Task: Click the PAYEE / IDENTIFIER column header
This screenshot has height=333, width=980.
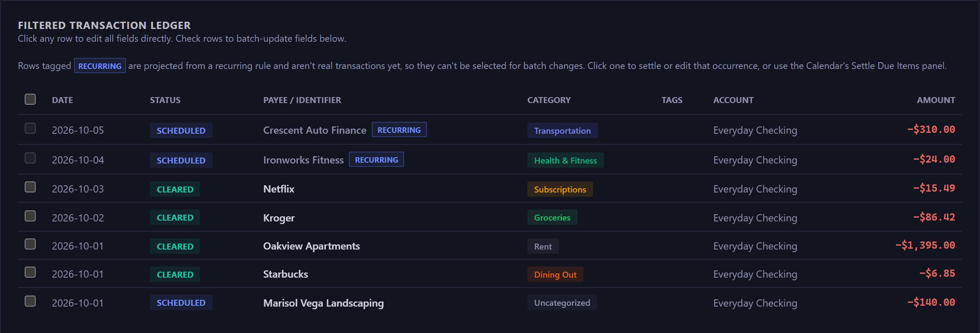Action: [302, 100]
